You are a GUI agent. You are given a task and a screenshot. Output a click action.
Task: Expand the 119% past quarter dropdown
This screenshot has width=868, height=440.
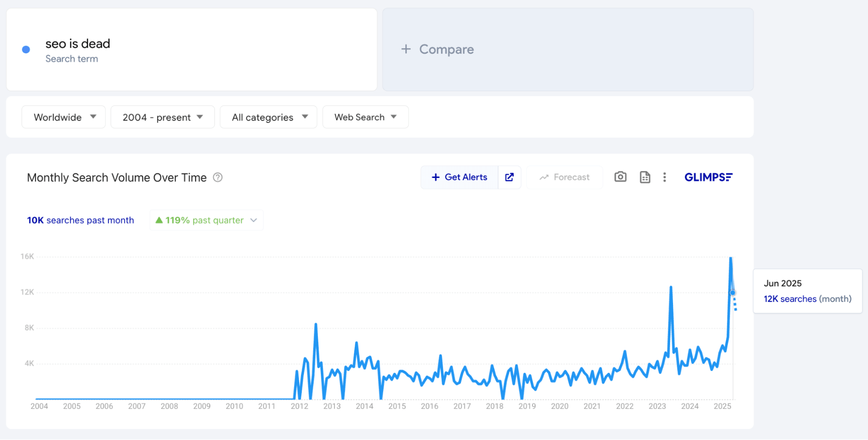(x=207, y=220)
